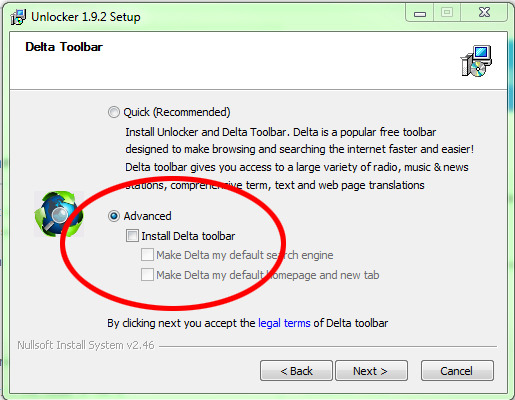Tick the Install Delta toolbar checkbox
The height and width of the screenshot is (400, 515).
[x=132, y=236]
